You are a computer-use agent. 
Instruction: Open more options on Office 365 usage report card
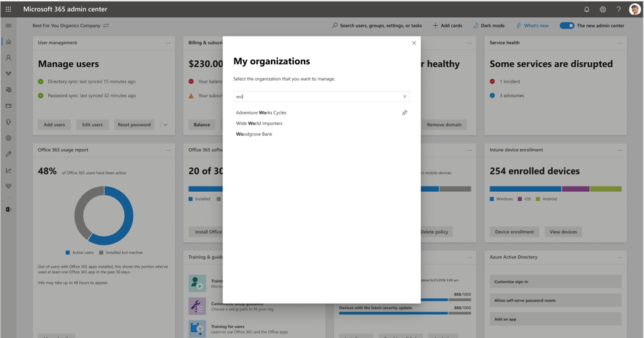pyautogui.click(x=168, y=150)
